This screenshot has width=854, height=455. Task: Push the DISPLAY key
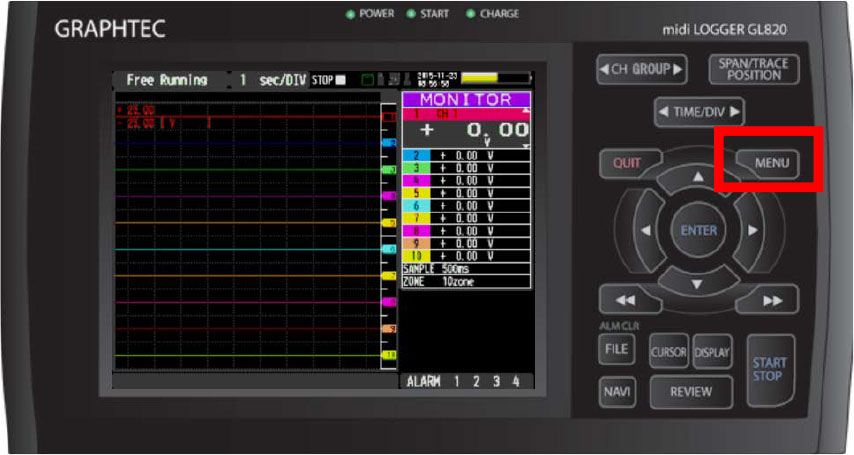coord(712,352)
